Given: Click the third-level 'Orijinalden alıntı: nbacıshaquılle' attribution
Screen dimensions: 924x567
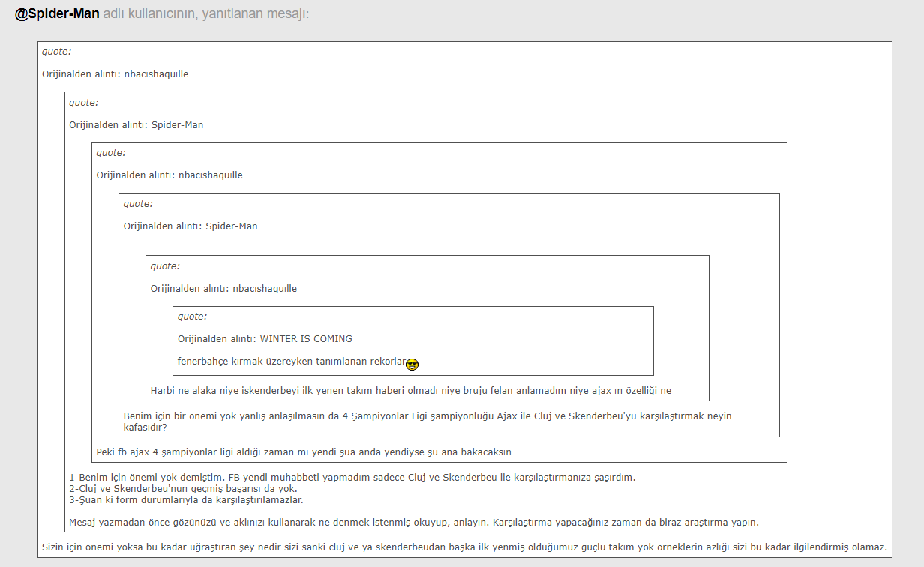Looking at the screenshot, I should click(169, 175).
